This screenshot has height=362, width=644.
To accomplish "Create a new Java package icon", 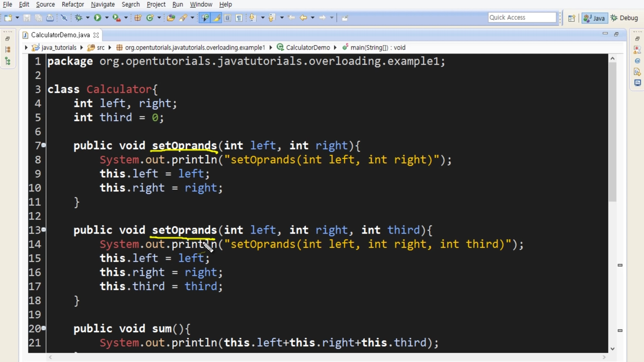I will [x=138, y=18].
